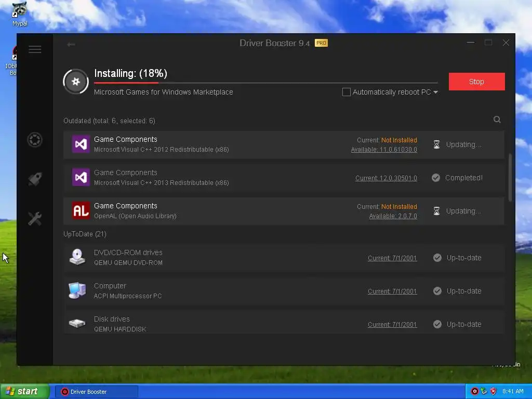Image resolution: width=532 pixels, height=399 pixels.
Task: Click the Up-to-date checkmark for Disk drives
Action: tap(437, 324)
